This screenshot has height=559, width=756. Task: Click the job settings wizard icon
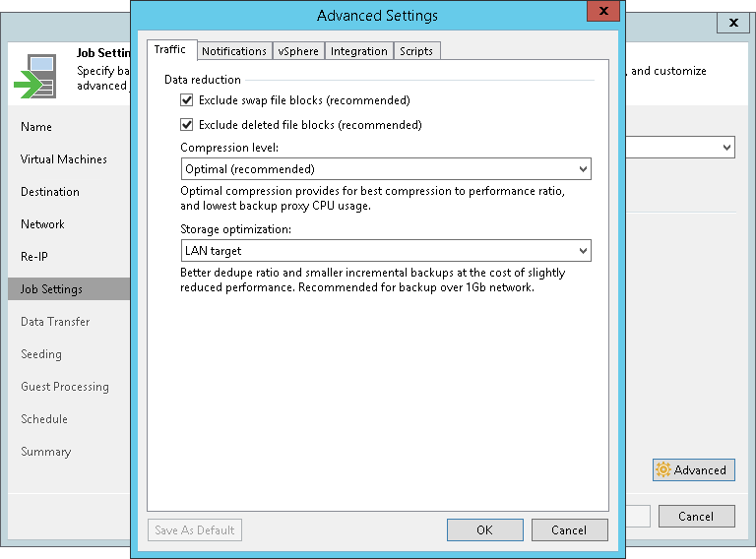[x=34, y=77]
